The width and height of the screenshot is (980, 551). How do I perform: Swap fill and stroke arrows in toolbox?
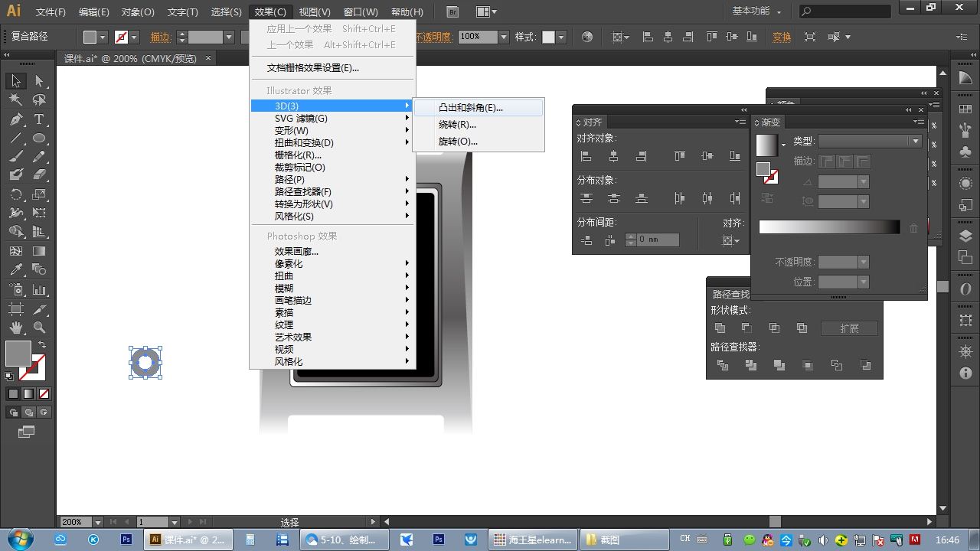(x=42, y=345)
